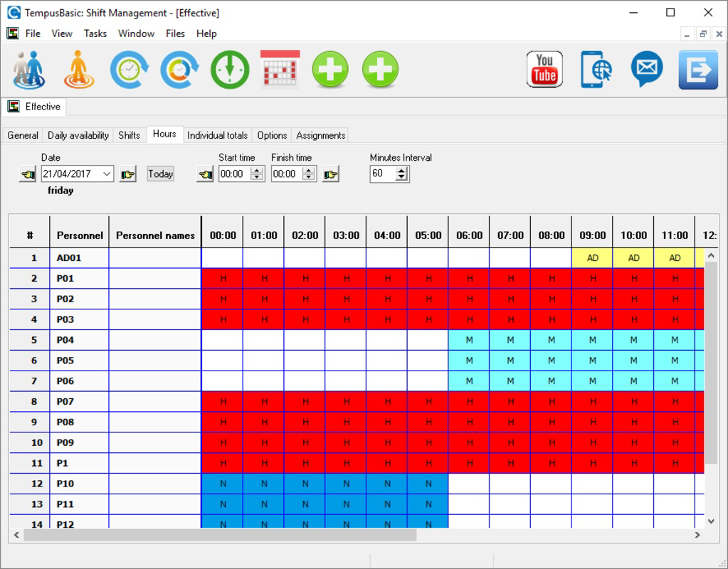Click the Today button
Screen dimensions: 728x569
pos(161,174)
